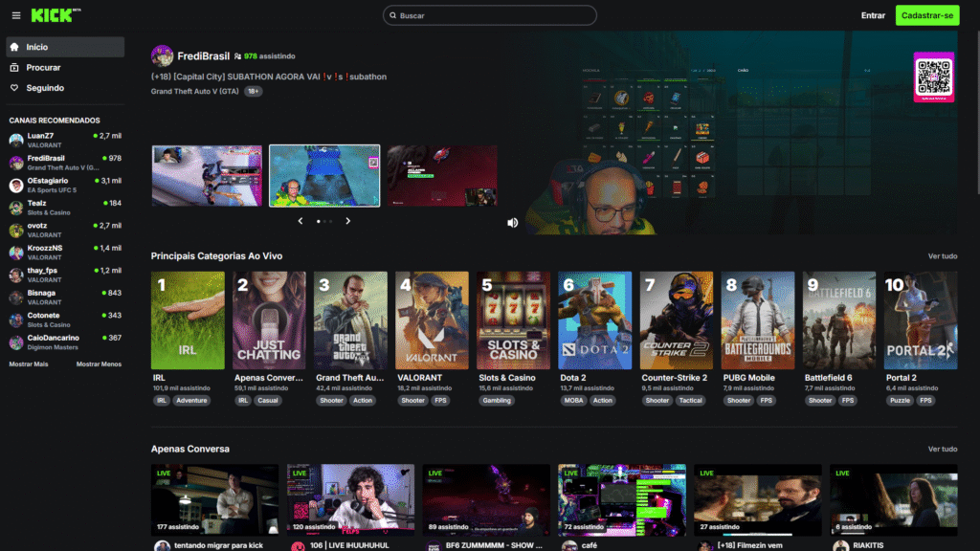
Task: Open the stream with 72 assistindo
Action: tap(622, 499)
